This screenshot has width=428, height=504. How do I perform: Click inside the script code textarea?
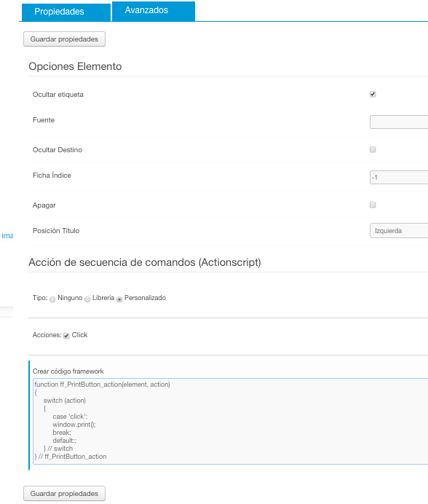(231, 422)
